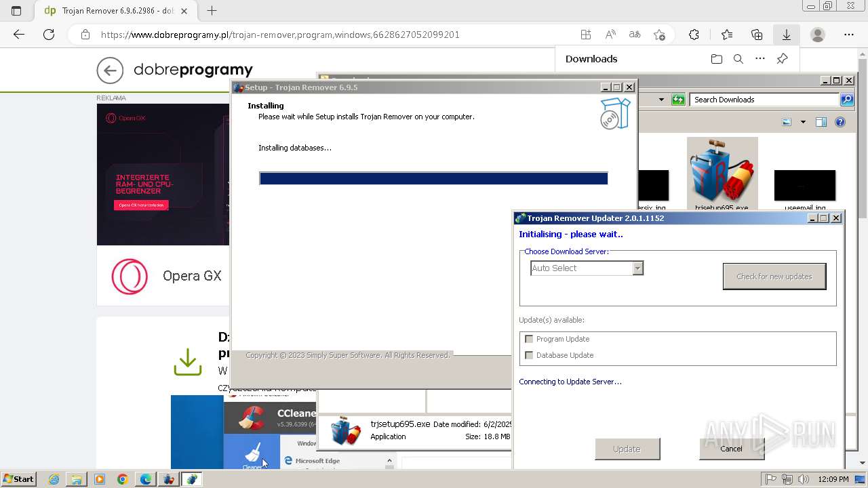Viewport: 868px width, 488px height.
Task: Open the network tray icon
Action: pos(787,479)
